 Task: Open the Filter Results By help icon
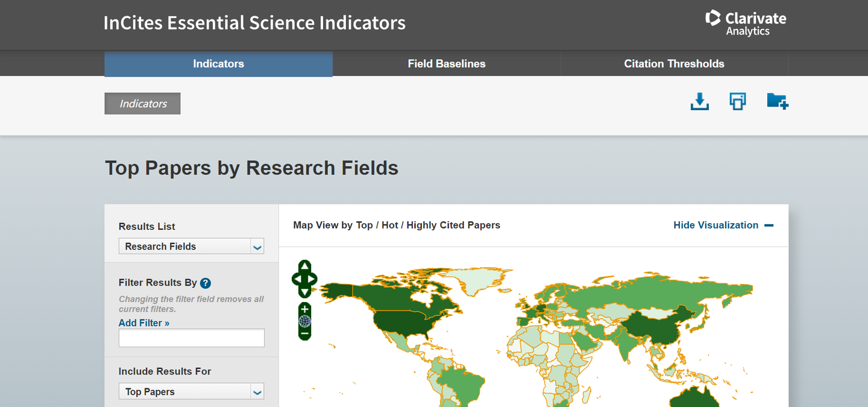206,283
